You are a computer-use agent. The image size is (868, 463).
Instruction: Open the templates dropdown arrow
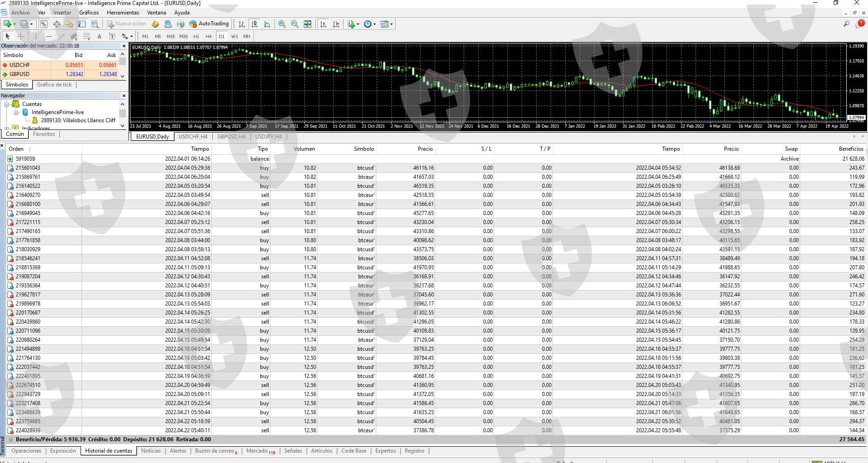click(x=391, y=24)
